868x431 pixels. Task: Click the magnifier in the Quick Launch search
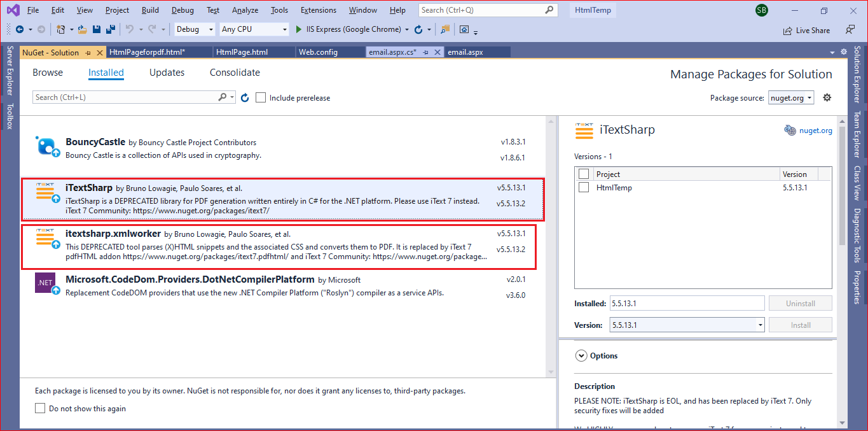click(549, 10)
